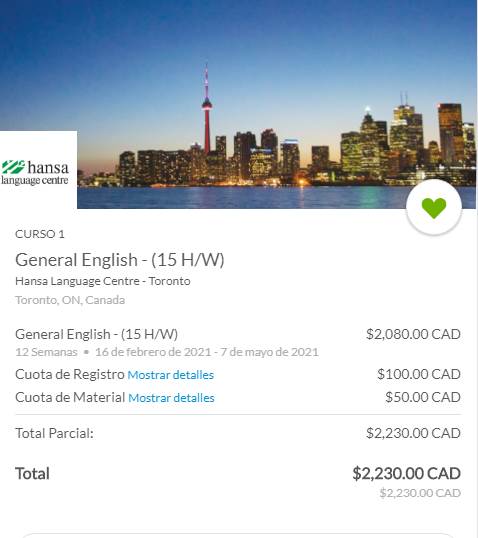Select the 12 Semanas duration text
The image size is (478, 538).
click(46, 352)
